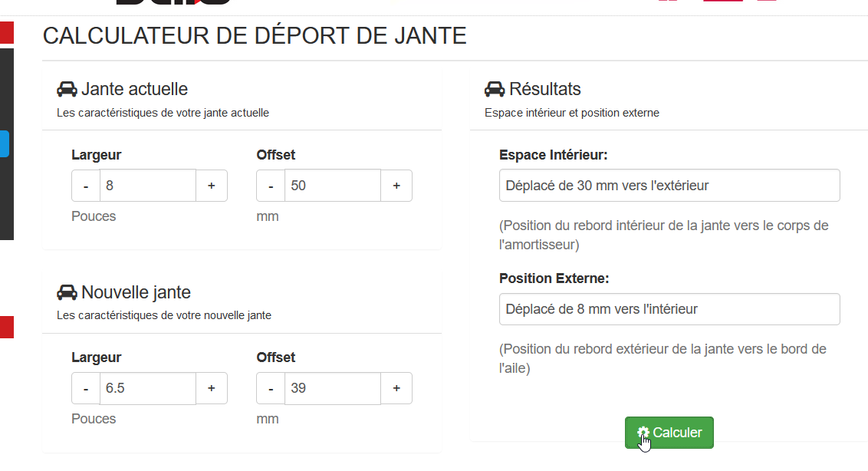Click the gear icon in Calculer button
The width and height of the screenshot is (868, 471).
[643, 433]
